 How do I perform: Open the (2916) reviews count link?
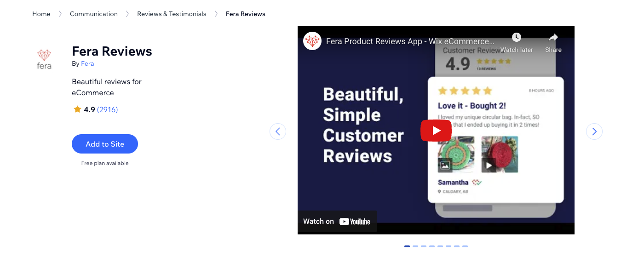point(108,109)
